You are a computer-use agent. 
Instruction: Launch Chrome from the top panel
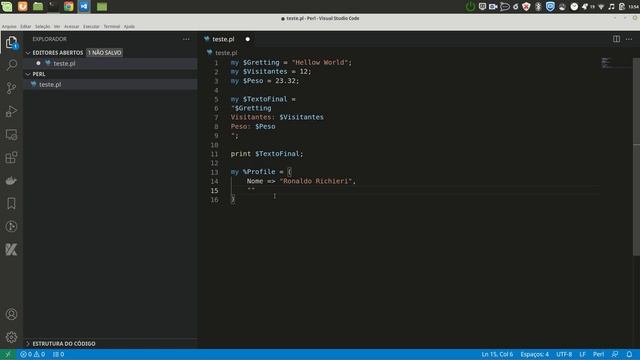[68, 6]
